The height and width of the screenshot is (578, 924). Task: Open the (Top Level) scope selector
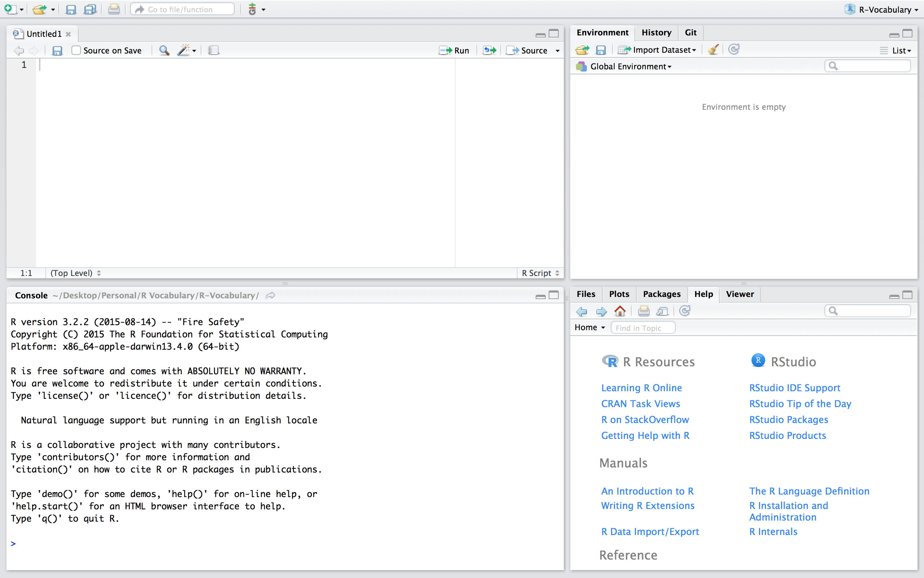click(75, 273)
